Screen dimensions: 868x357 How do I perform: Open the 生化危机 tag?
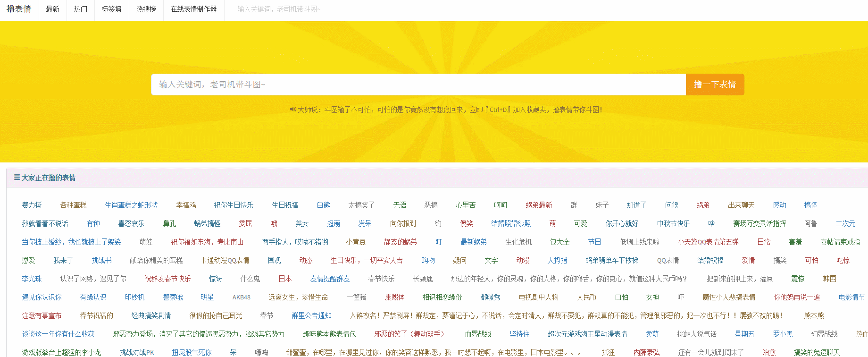pyautogui.click(x=518, y=242)
